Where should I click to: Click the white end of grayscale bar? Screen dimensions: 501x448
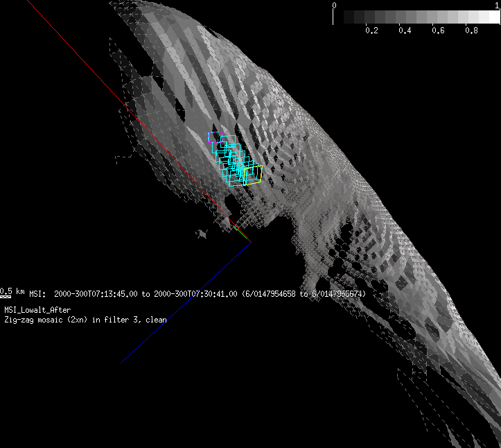click(495, 17)
